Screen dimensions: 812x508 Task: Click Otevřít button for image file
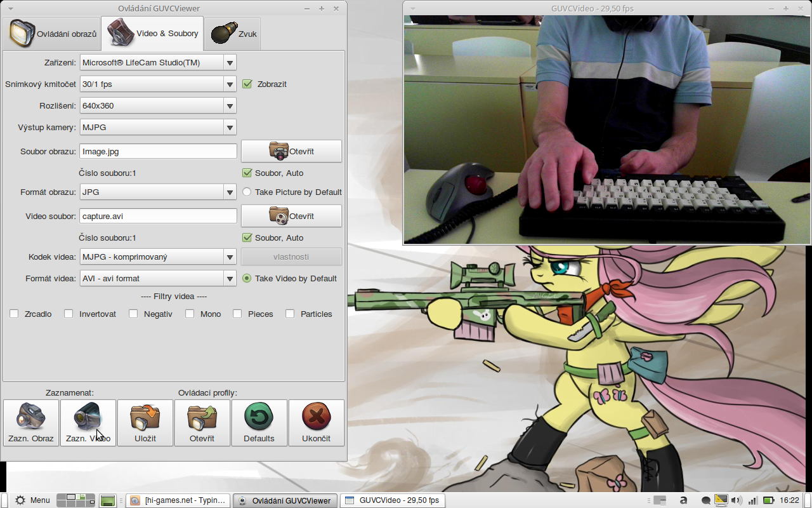pos(291,151)
